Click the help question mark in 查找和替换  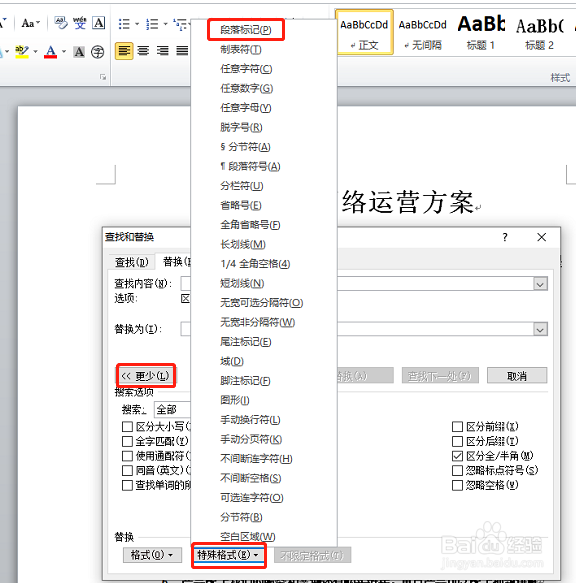coord(505,237)
